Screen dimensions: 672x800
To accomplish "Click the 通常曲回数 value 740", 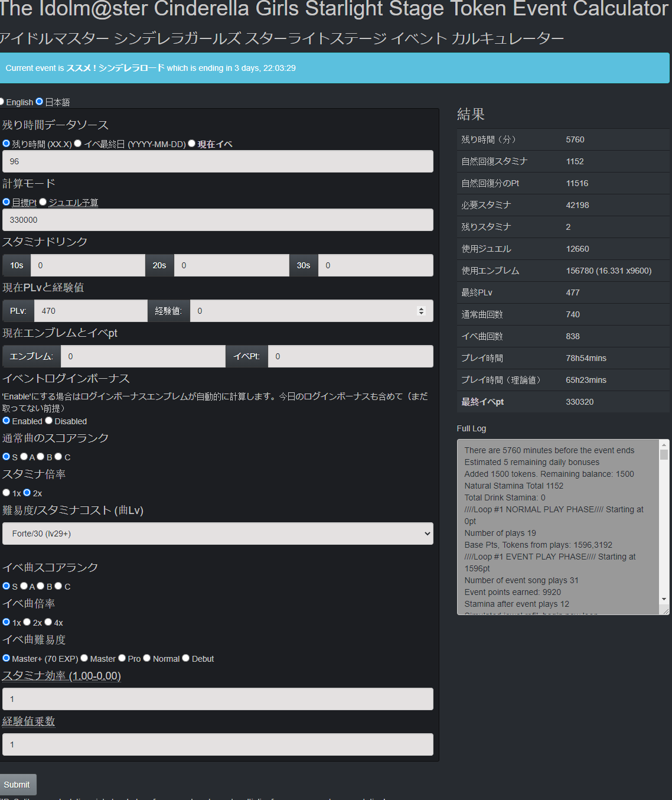I will pyautogui.click(x=573, y=314).
